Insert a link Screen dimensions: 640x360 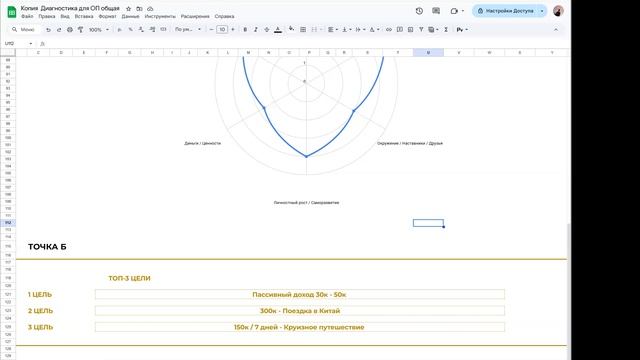click(x=389, y=29)
